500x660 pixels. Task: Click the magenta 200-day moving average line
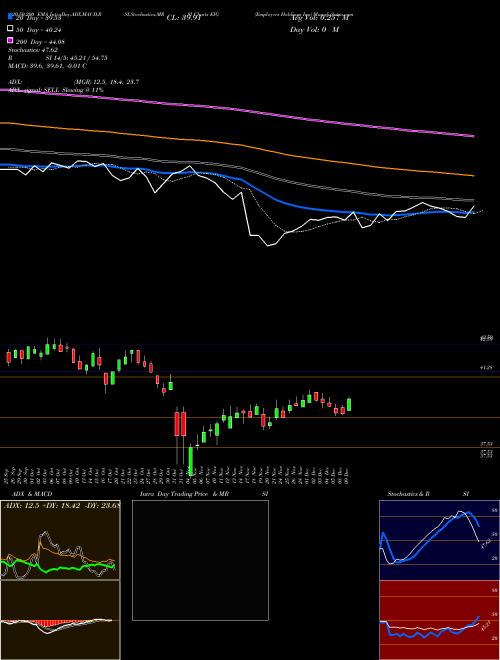tap(237, 109)
